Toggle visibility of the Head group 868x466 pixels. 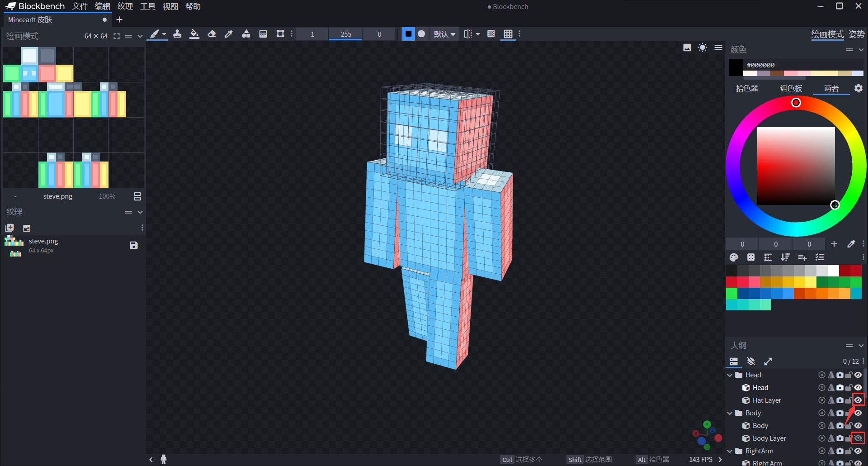[x=858, y=375]
